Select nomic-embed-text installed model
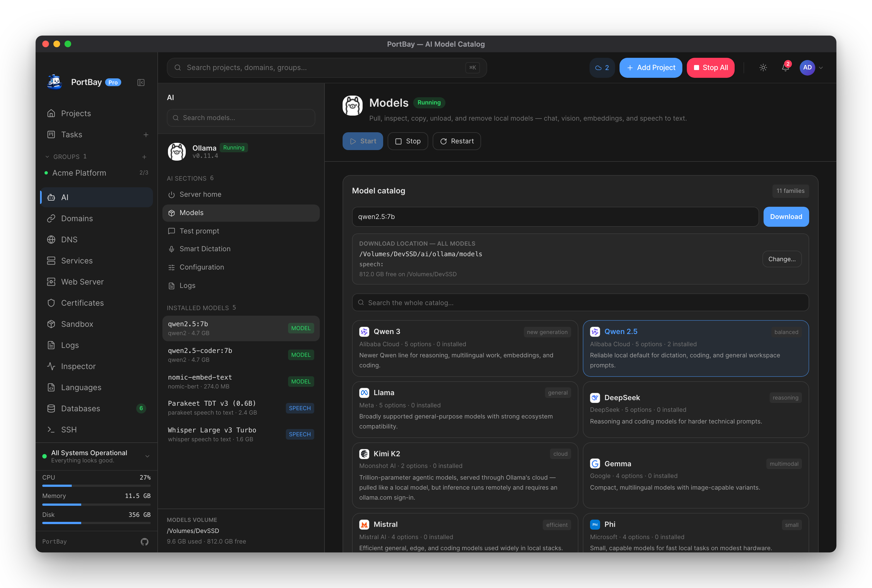This screenshot has height=588, width=872. [x=241, y=381]
